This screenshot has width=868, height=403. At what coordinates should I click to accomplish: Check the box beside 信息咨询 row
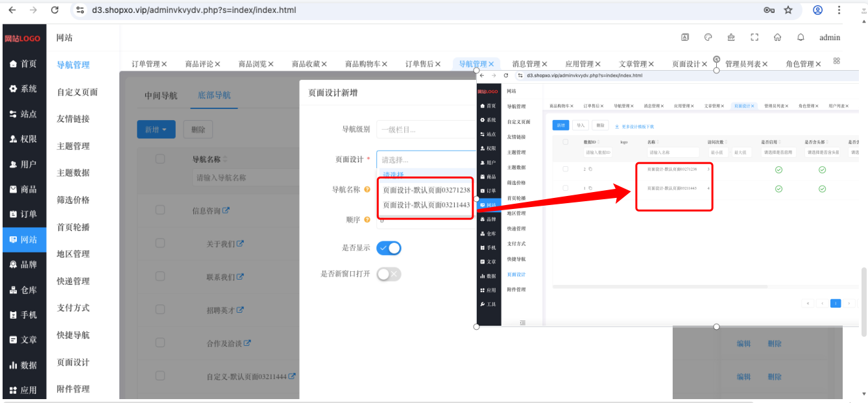160,210
